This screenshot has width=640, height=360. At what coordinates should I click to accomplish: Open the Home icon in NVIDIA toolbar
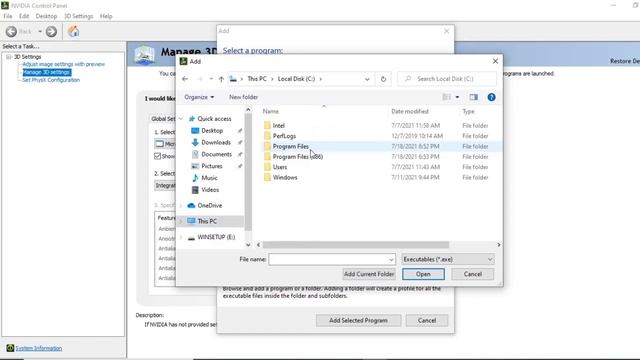pos(73,31)
